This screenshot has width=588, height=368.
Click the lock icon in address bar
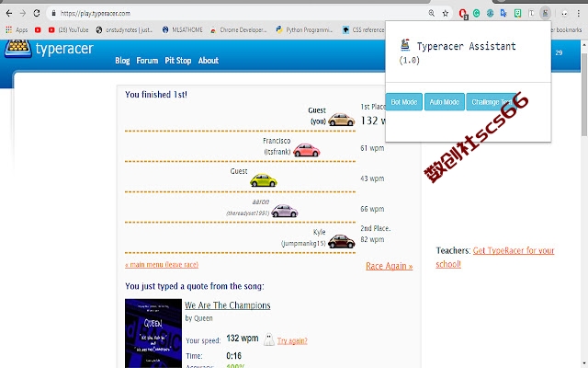click(x=53, y=14)
